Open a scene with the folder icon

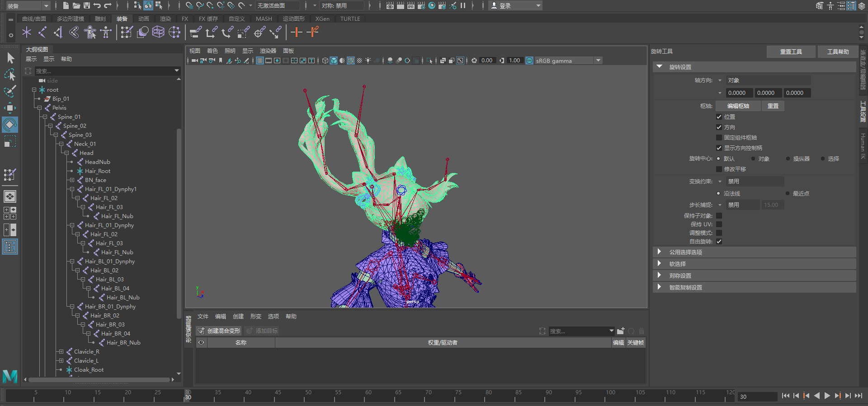76,5
